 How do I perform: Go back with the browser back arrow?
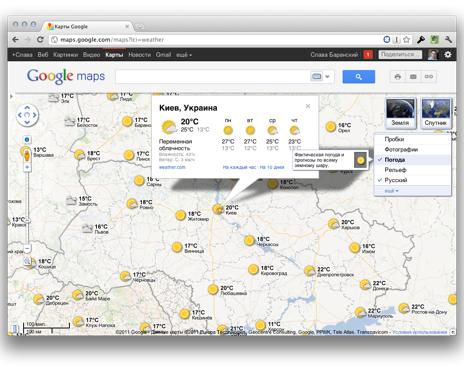[16, 40]
